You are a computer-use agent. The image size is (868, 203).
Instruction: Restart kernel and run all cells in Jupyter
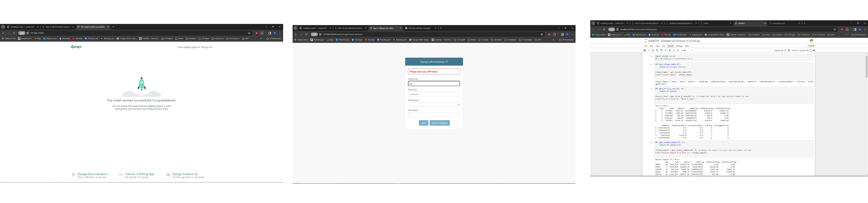(x=678, y=50)
